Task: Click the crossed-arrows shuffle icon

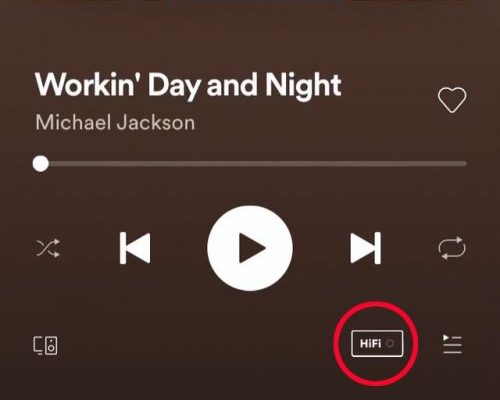Action: pos(48,248)
